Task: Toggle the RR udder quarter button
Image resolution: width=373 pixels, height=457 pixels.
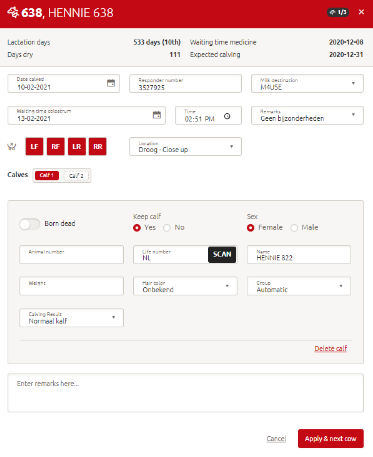Action: (x=98, y=147)
